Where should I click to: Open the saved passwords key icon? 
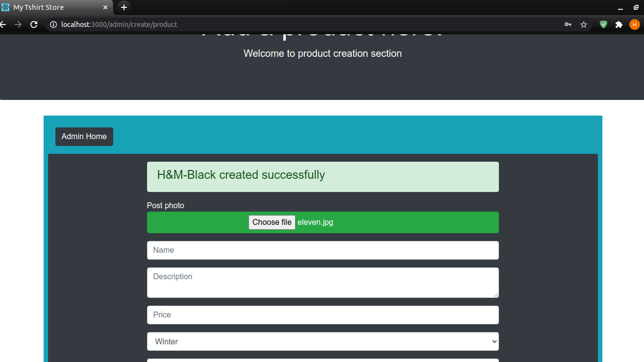pyautogui.click(x=568, y=24)
